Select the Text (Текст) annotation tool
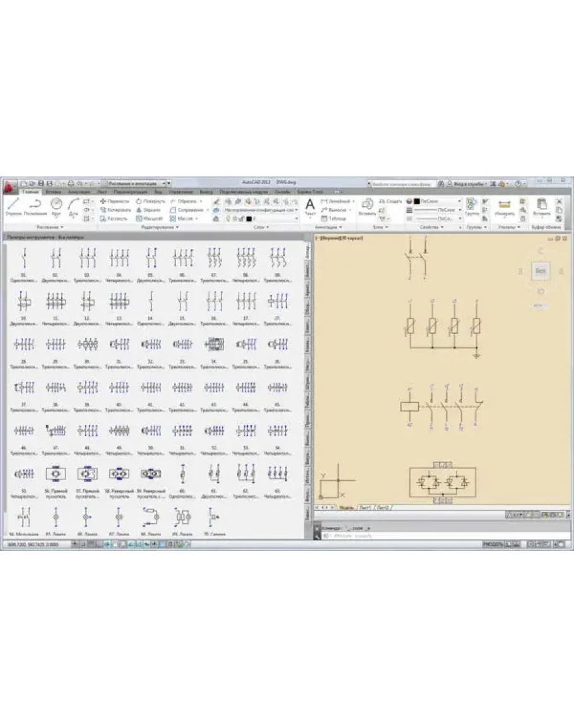Screen dimensions: 574x728 pos(310,205)
